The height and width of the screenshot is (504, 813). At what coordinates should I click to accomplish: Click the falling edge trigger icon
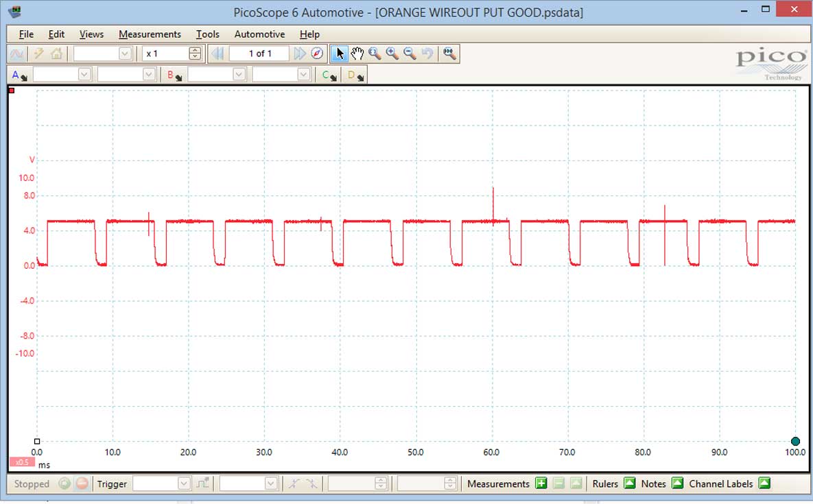pos(311,484)
